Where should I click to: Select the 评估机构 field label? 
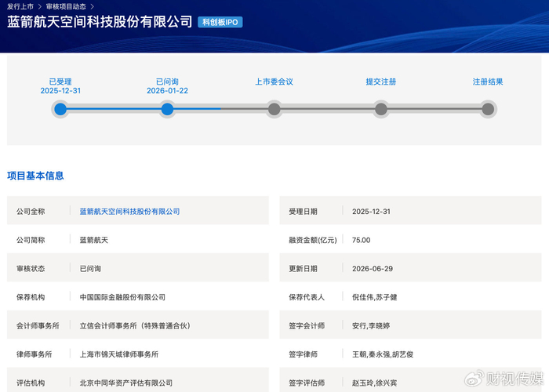(x=31, y=383)
